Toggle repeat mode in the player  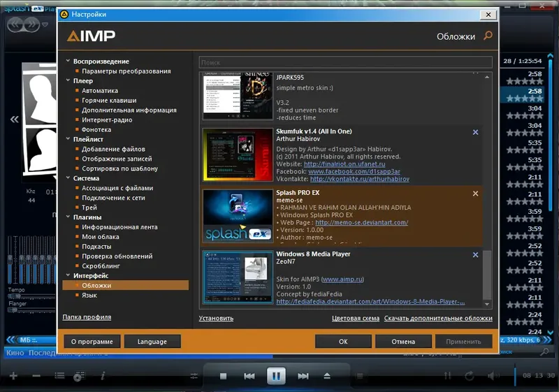click(470, 376)
